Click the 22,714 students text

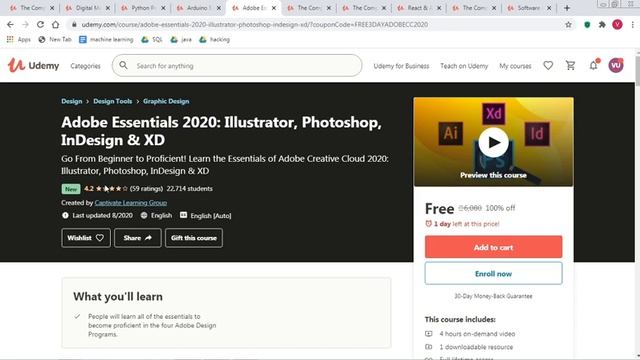point(189,189)
